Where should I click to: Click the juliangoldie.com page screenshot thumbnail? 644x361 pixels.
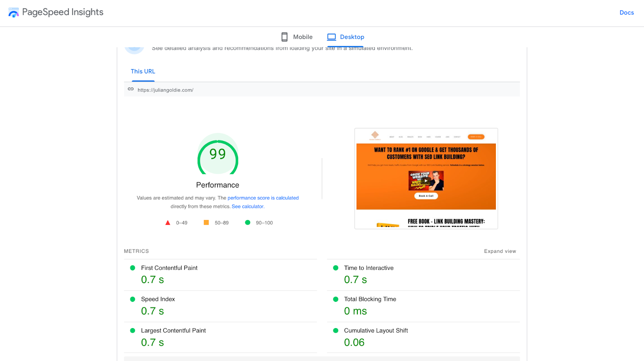(x=426, y=178)
